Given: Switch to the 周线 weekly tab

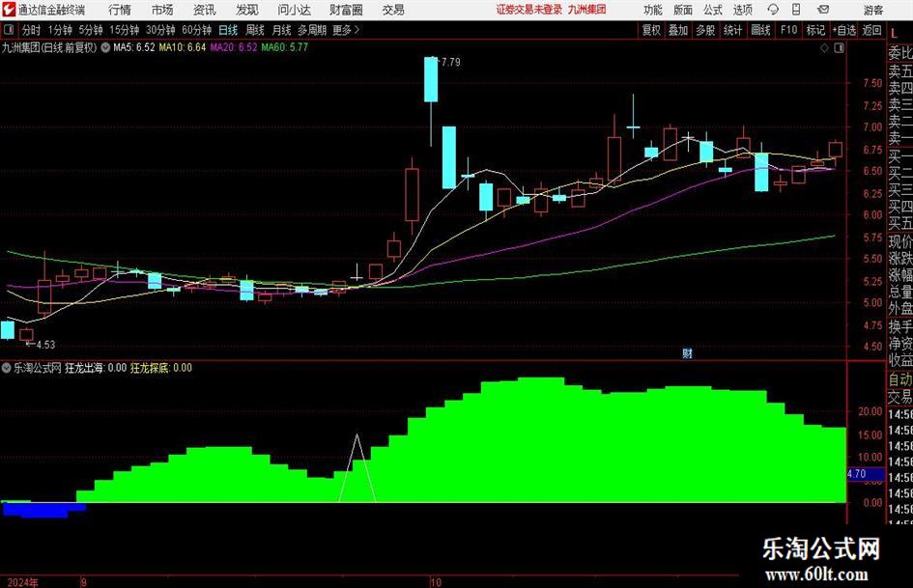Looking at the screenshot, I should pos(255,30).
